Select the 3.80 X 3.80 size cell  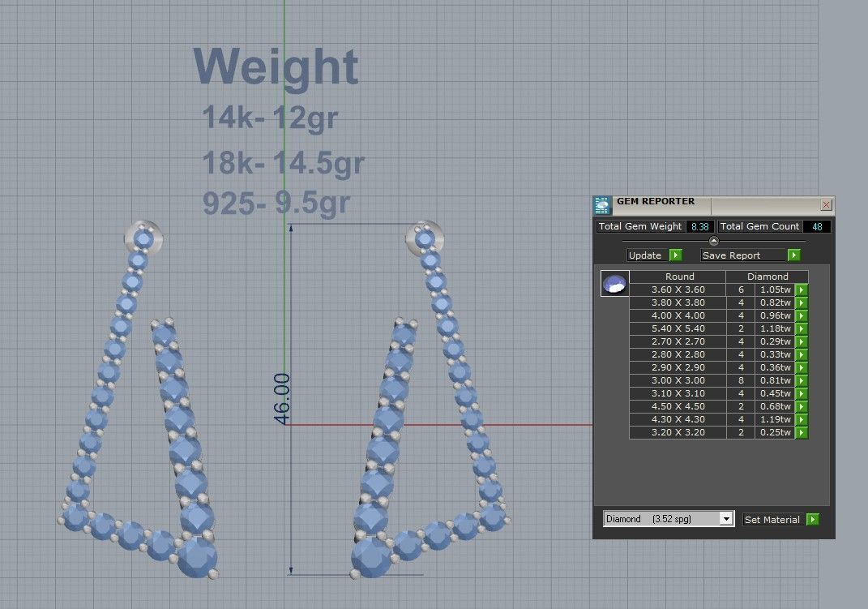678,302
